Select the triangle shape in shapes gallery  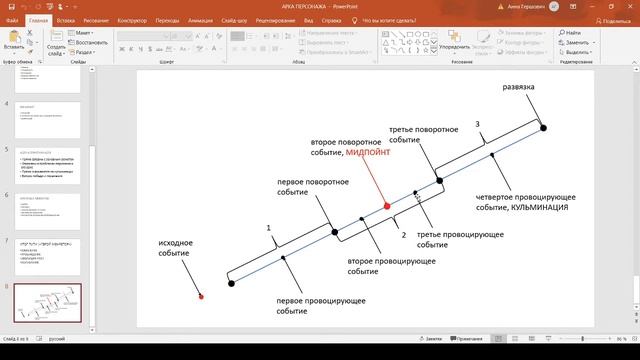(386, 42)
